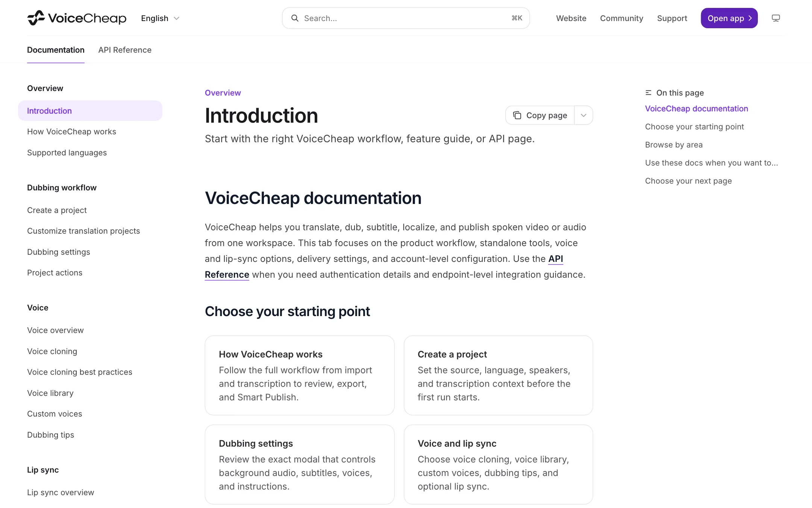
Task: Focus the Search input field
Action: [x=406, y=18]
